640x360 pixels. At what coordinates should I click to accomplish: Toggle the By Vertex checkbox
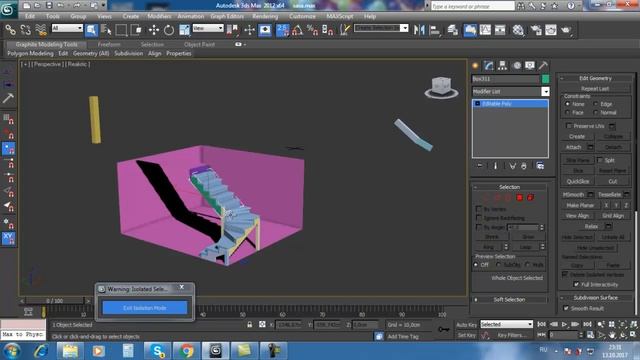479,209
